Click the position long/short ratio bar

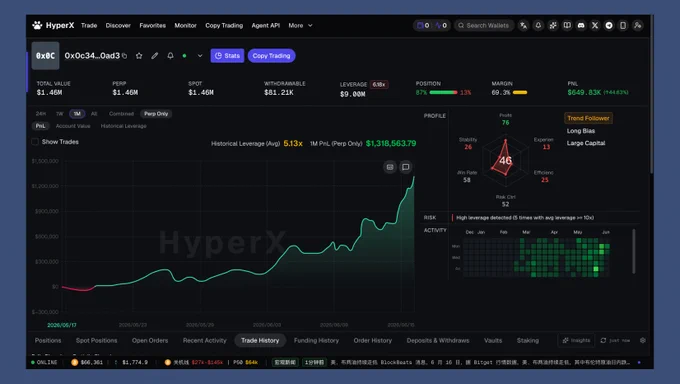[443, 92]
